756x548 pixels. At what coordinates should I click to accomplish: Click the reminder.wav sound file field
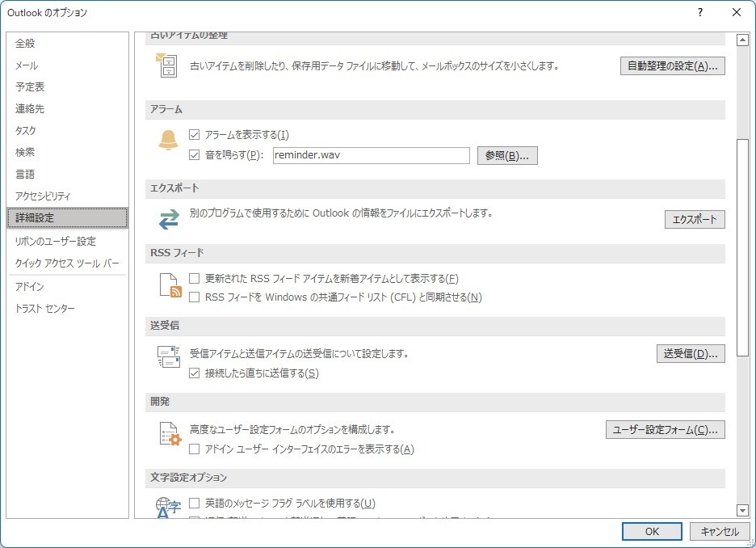point(372,155)
